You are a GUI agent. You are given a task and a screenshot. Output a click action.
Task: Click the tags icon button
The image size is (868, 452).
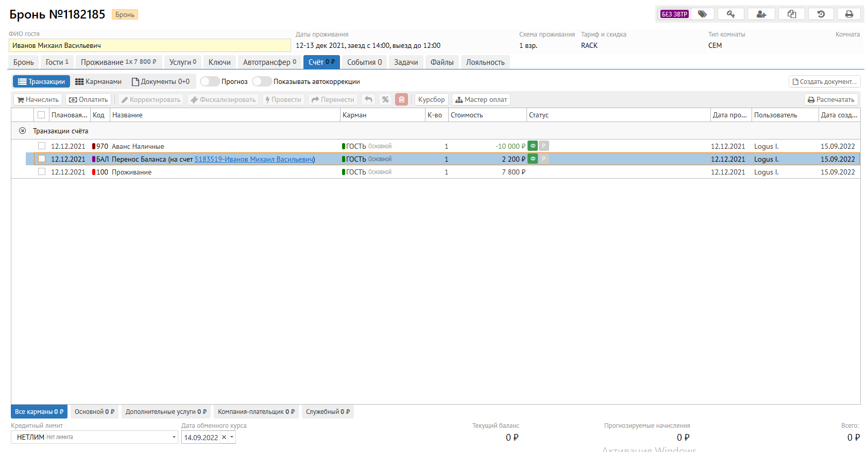tap(702, 14)
